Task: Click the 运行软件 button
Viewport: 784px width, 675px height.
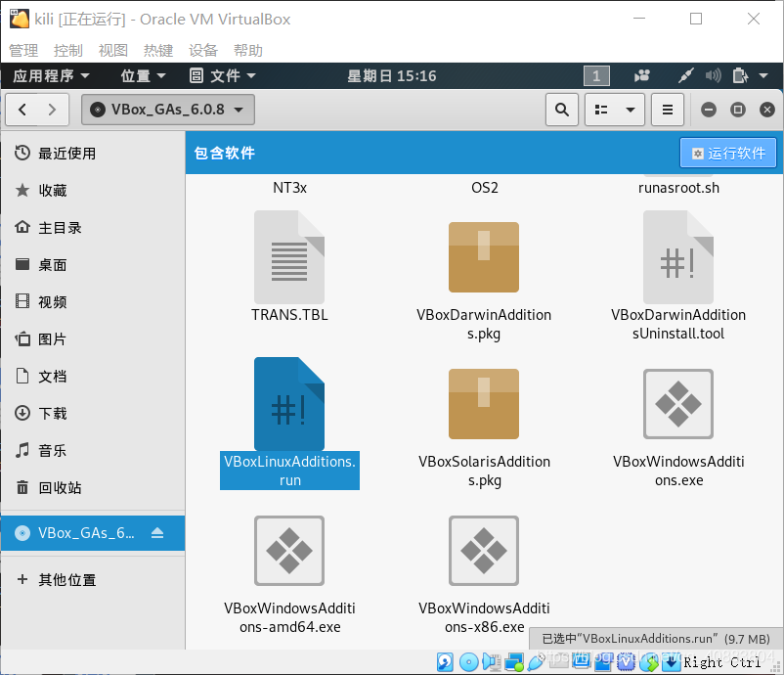Action: tap(728, 154)
